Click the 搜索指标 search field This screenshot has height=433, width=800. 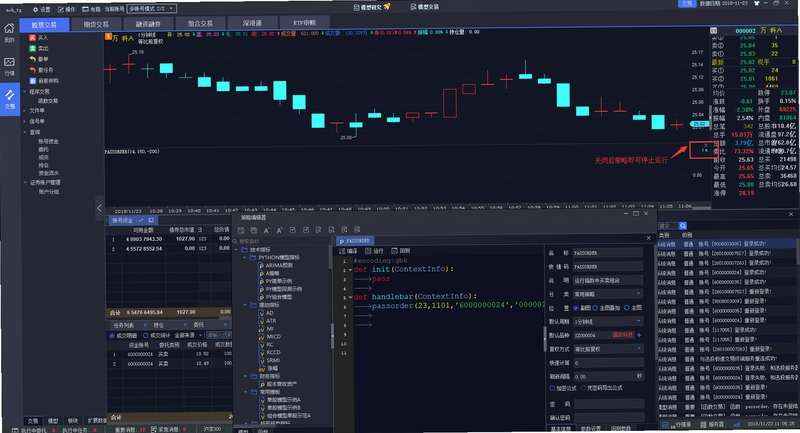click(x=282, y=241)
